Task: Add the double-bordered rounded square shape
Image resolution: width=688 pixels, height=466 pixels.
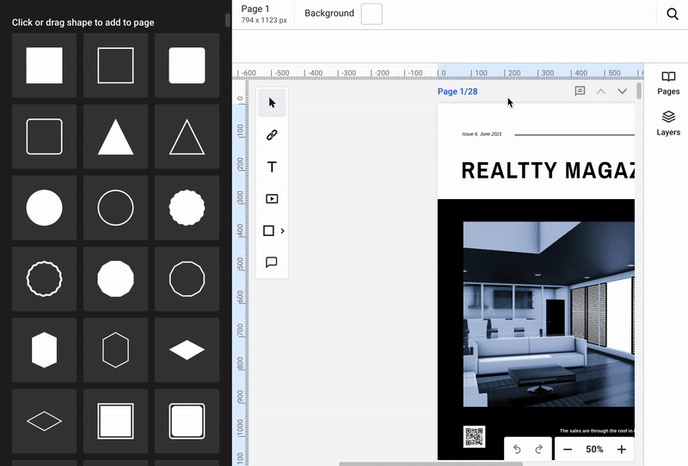Action: click(187, 421)
